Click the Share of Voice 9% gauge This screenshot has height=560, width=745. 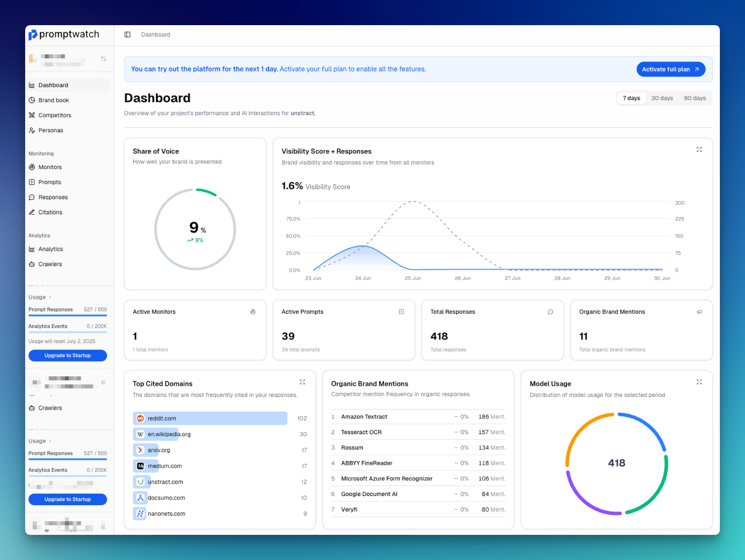click(x=195, y=229)
